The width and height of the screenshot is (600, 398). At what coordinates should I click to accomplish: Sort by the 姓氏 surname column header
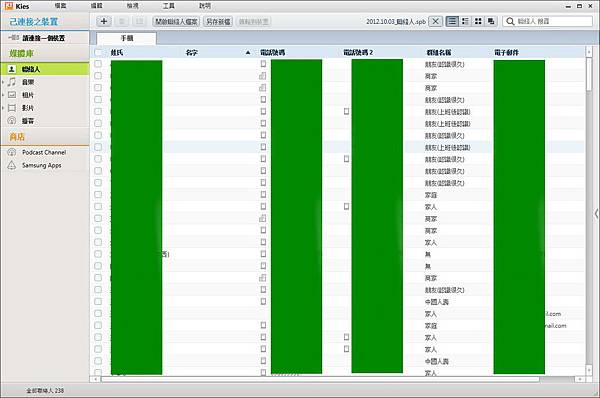(117, 52)
